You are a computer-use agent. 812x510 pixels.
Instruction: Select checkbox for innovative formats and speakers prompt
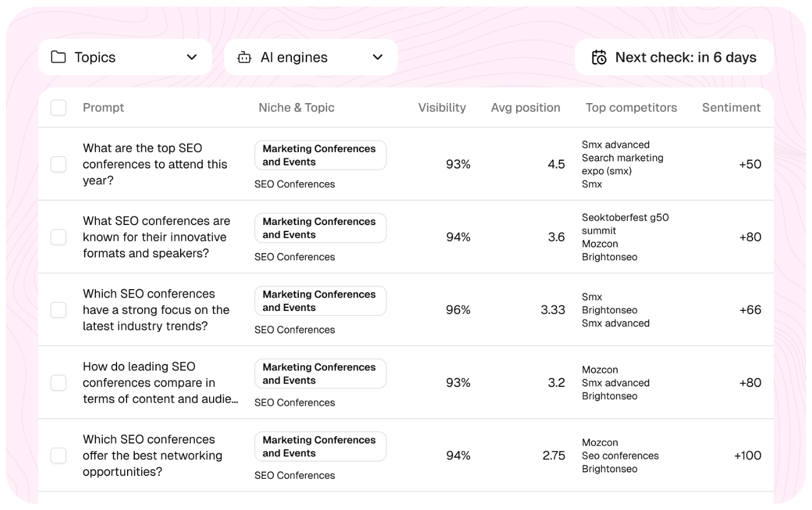[x=58, y=237]
